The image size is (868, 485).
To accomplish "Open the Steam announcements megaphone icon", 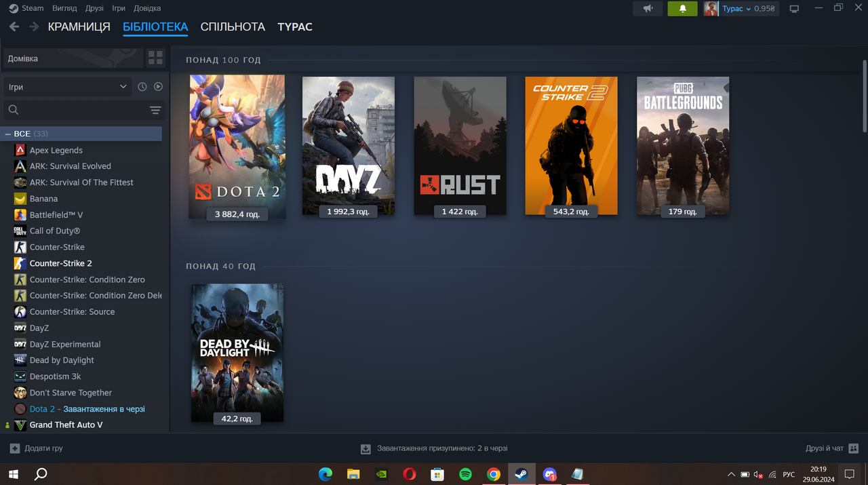I will tap(648, 9).
